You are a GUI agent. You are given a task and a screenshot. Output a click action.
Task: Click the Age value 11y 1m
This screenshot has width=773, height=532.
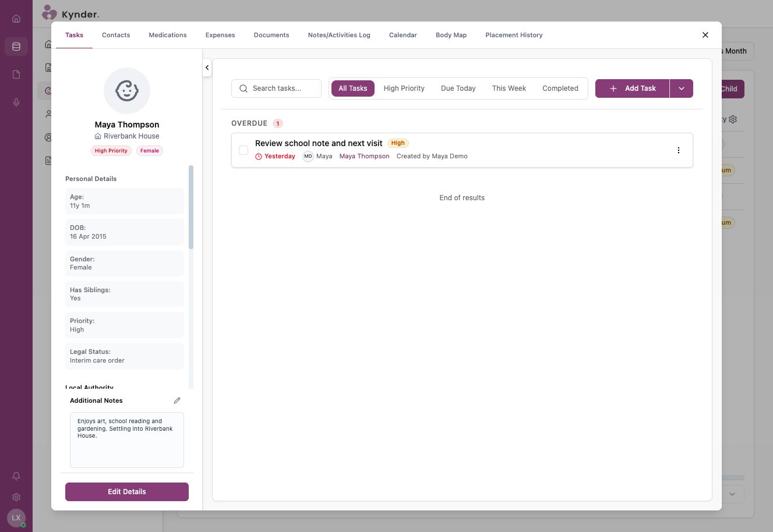[x=80, y=205]
